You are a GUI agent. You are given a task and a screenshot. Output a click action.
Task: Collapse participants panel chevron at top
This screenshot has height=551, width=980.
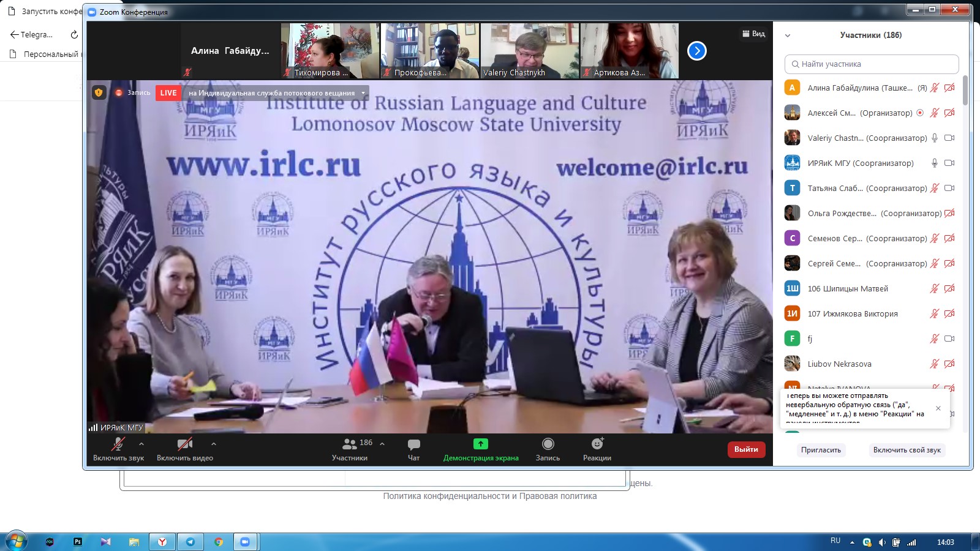(x=788, y=36)
